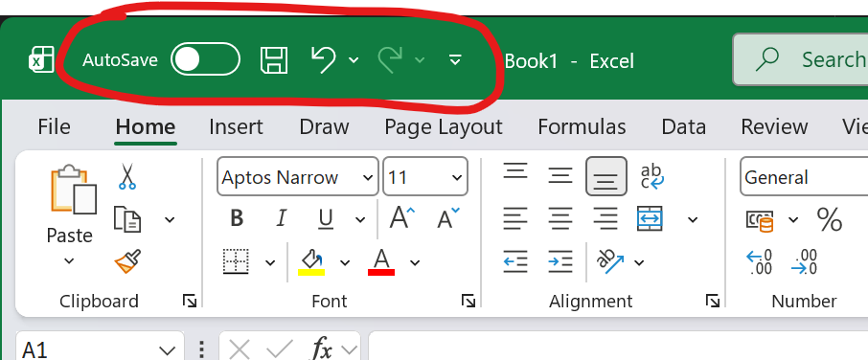This screenshot has height=360, width=868.
Task: Toggle Italic formatting
Action: (x=282, y=219)
